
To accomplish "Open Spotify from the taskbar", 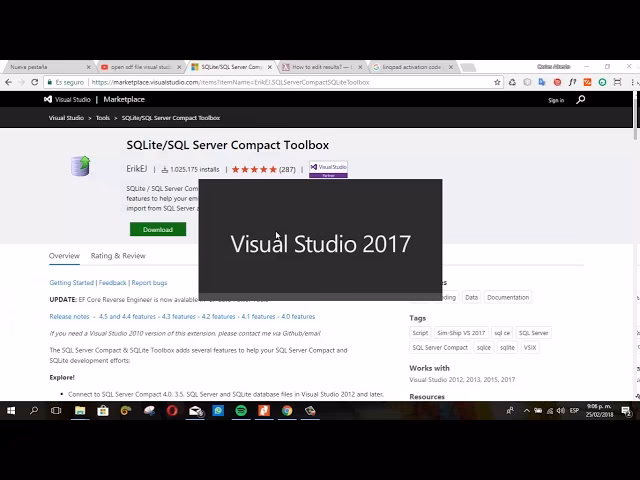I will pos(241,411).
